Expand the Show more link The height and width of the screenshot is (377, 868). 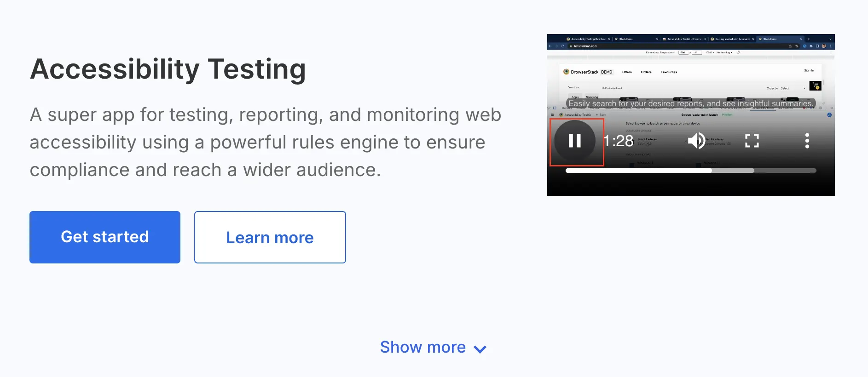click(433, 348)
